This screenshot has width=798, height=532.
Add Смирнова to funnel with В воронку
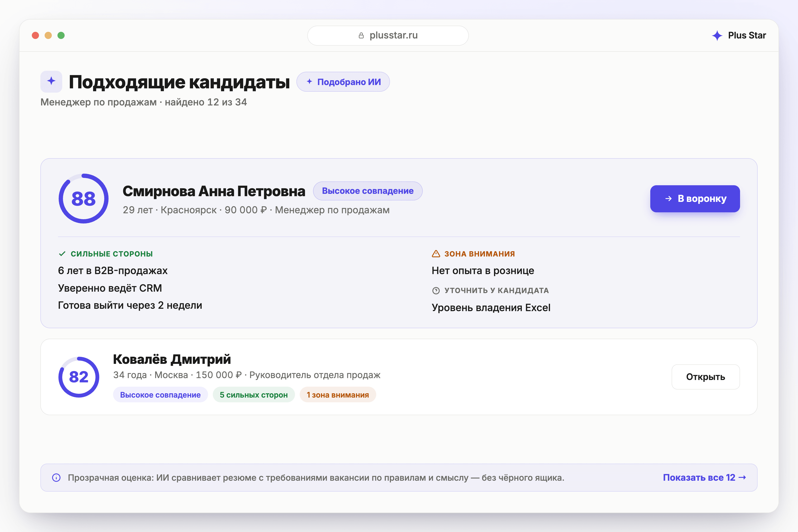pyautogui.click(x=695, y=199)
